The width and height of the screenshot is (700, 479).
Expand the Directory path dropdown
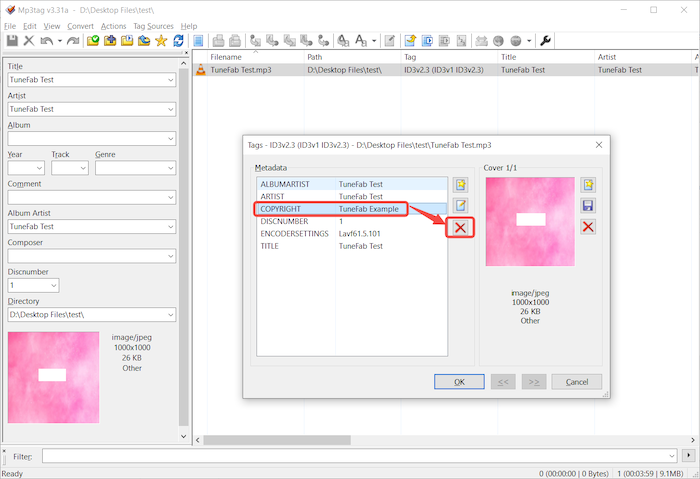tap(171, 315)
